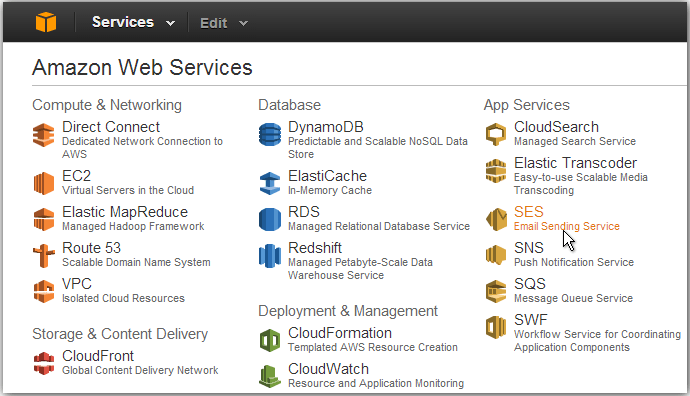Image resolution: width=690 pixels, height=396 pixels.
Task: Open the RDS service link
Action: (379, 219)
